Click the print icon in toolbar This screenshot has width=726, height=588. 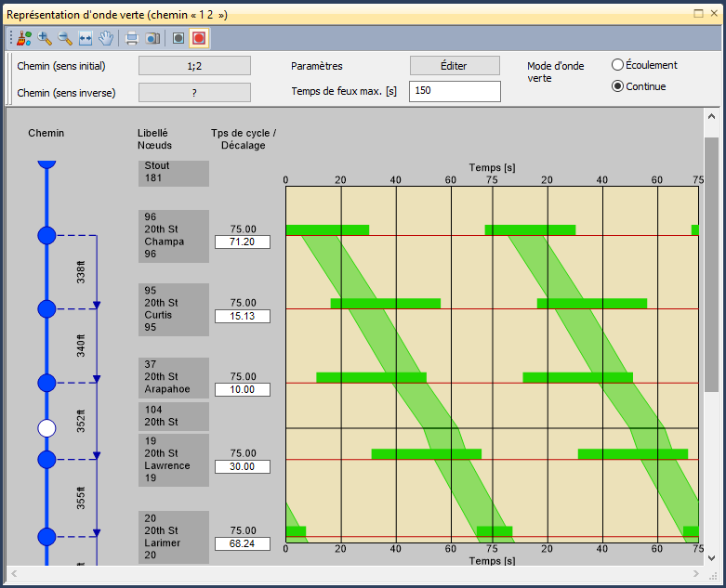132,38
